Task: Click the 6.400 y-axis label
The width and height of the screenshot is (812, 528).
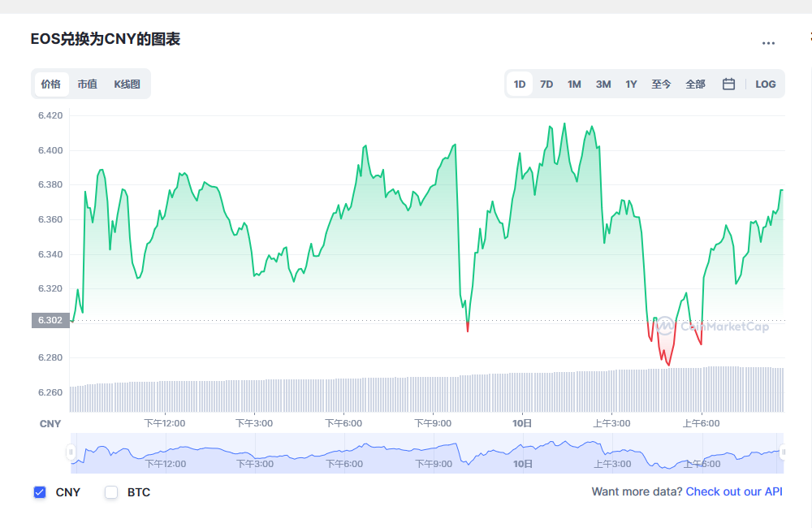Action: 50,150
